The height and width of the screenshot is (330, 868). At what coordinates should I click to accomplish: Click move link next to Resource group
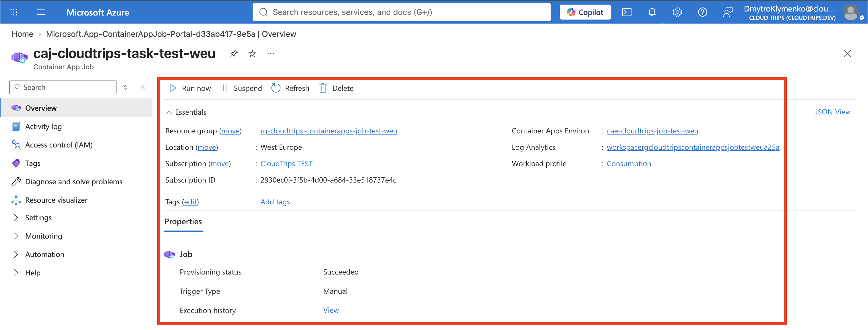pos(230,131)
